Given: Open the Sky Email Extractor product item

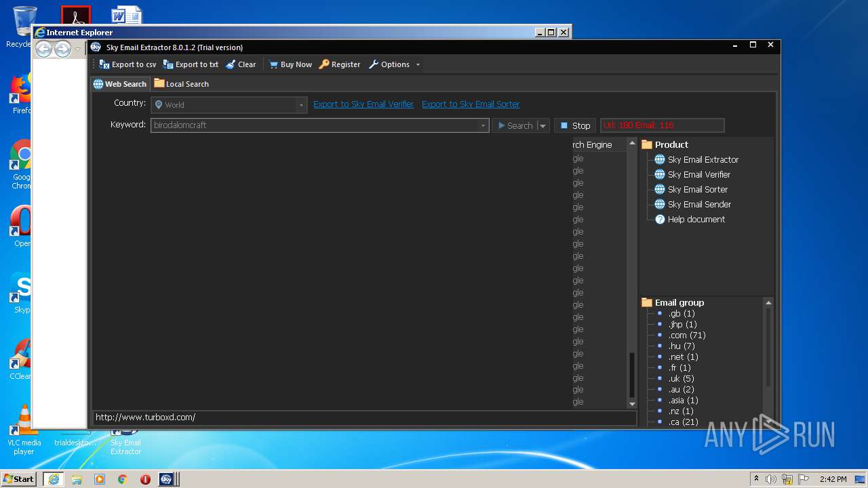Looking at the screenshot, I should (696, 160).
